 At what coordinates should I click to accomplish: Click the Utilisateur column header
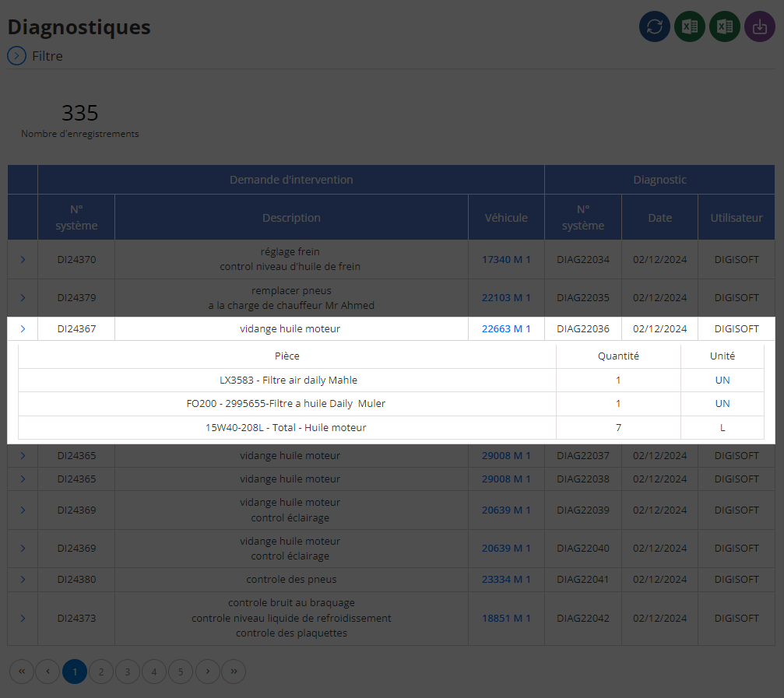[737, 218]
